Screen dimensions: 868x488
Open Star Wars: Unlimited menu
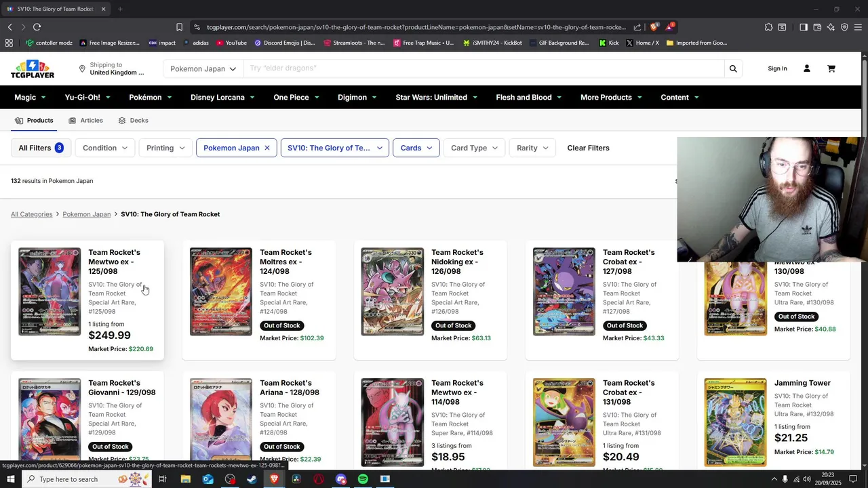point(437,98)
